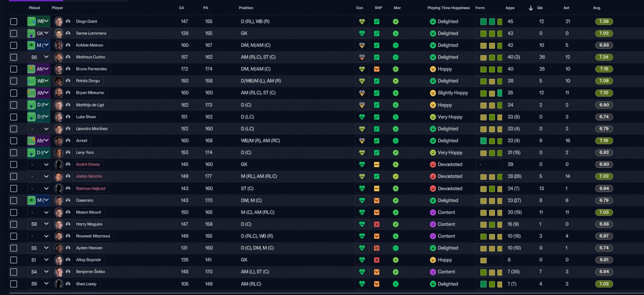
Task: Check the box next to Mason Mount
Action: pos(14,212)
